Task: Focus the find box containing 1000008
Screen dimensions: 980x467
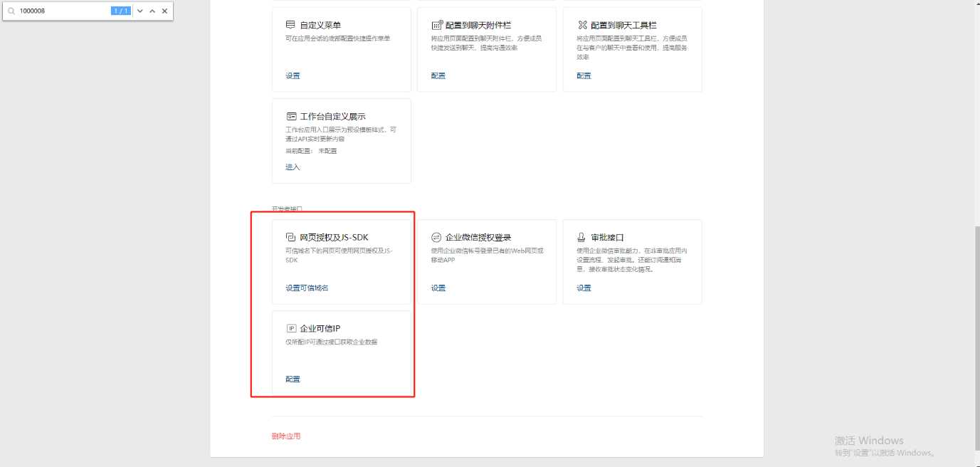Action: pos(63,11)
